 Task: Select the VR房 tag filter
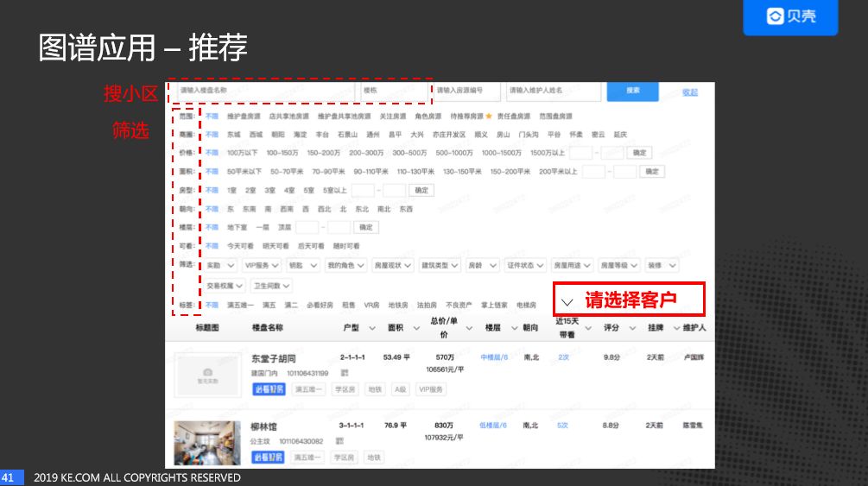371,305
